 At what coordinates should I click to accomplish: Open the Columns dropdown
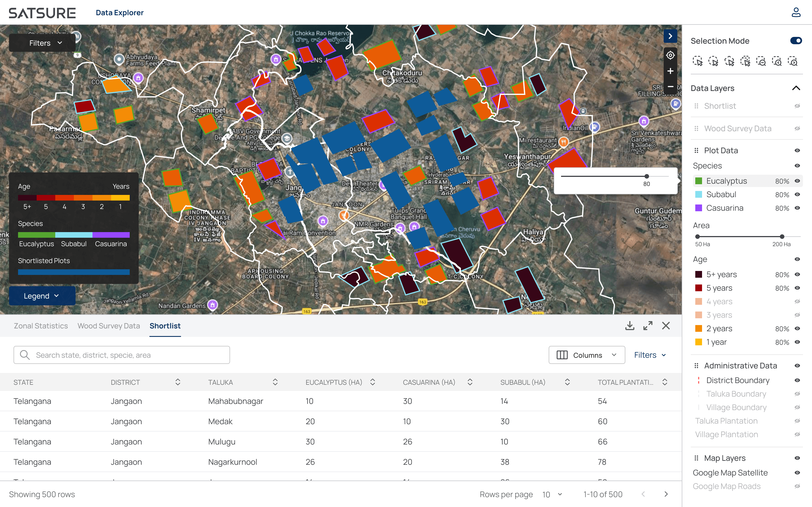click(586, 355)
